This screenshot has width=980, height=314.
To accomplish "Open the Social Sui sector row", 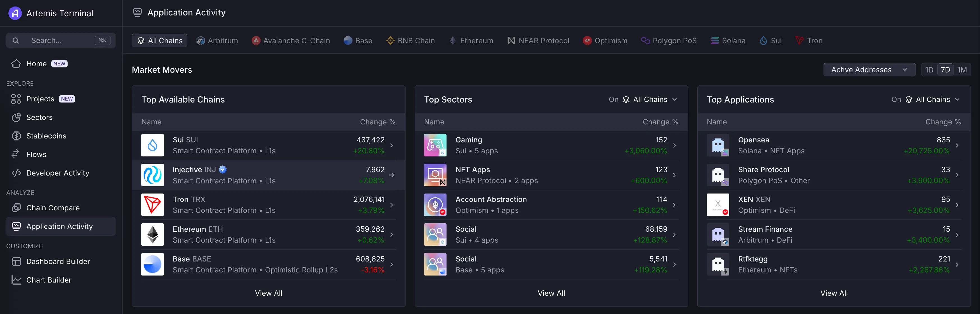I will [551, 234].
